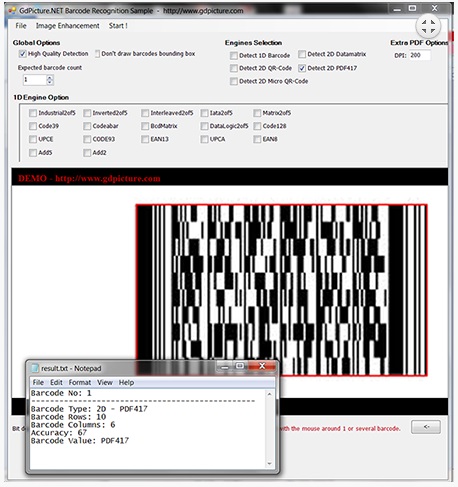458x487 pixels.
Task: Click the DPI input field
Action: 419,55
